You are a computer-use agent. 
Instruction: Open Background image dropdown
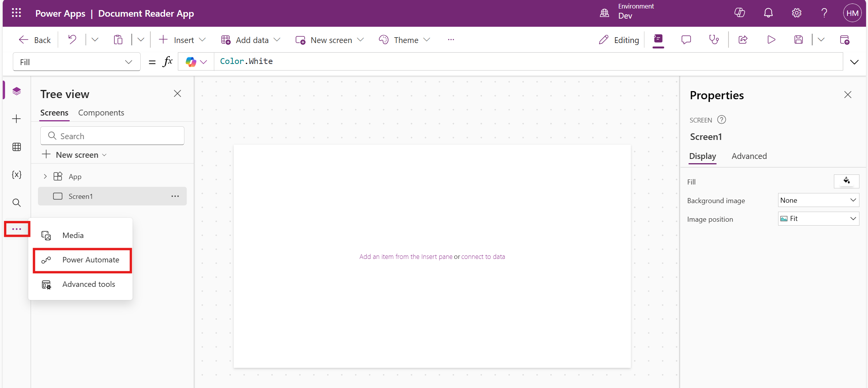point(818,200)
